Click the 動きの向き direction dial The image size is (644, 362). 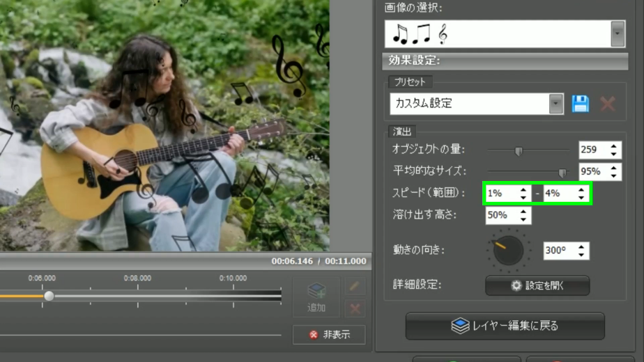[508, 250]
